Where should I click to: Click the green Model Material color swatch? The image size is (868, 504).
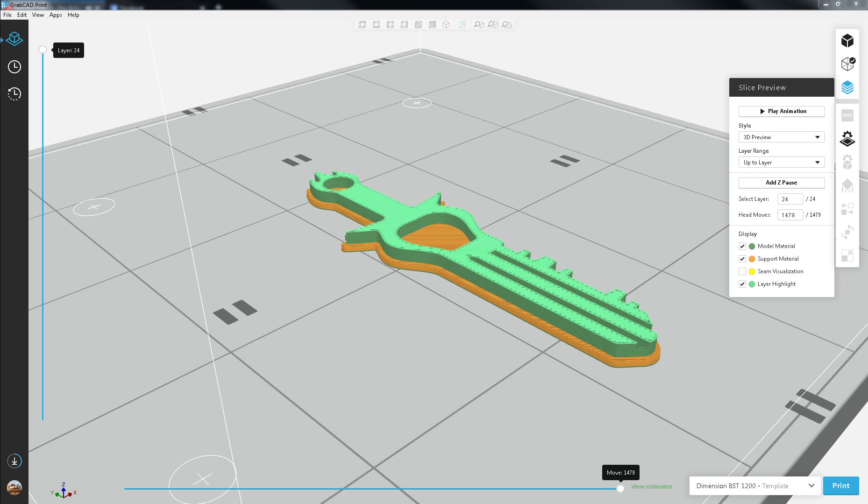[x=752, y=246]
